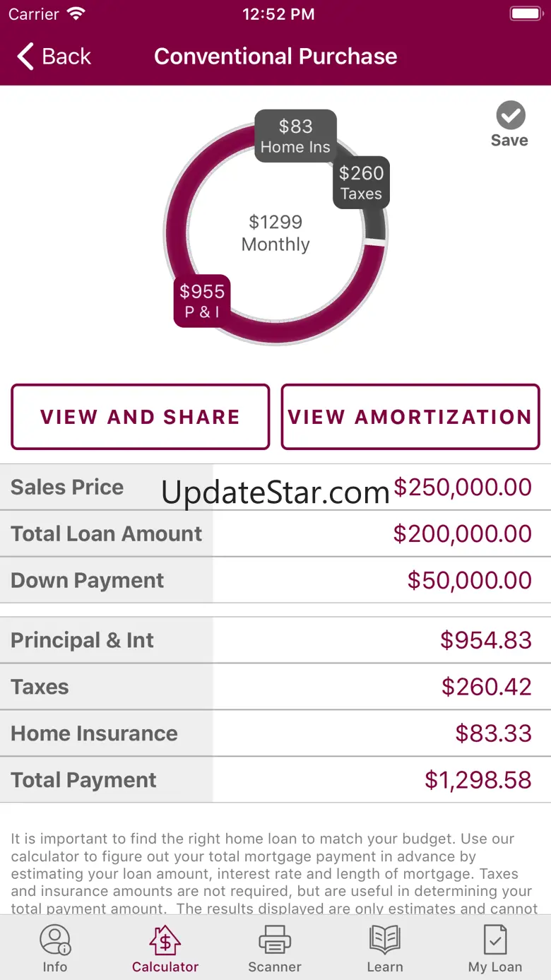The width and height of the screenshot is (551, 980).
Task: Tap the Principal & Int amount $954.83
Action: [x=485, y=640]
